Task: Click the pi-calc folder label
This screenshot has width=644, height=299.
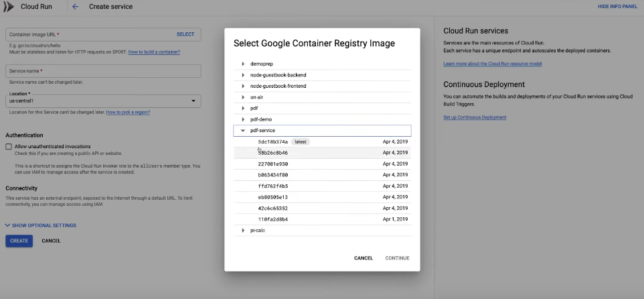Action: 258,231
